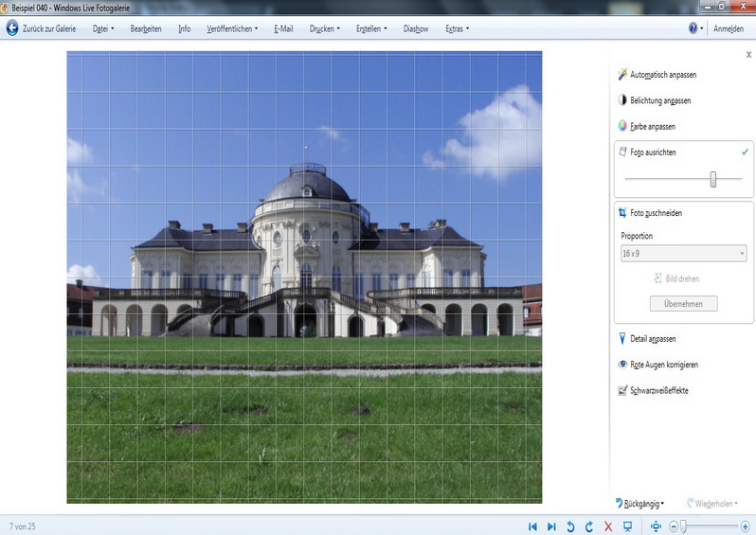Viewport: 756px width, 535px height.
Task: Rotate photo counterclockwise
Action: tap(570, 526)
